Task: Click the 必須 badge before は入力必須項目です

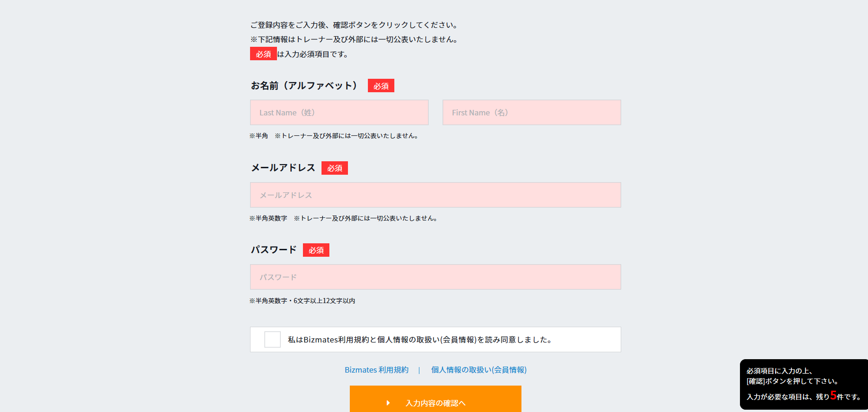Action: (263, 54)
